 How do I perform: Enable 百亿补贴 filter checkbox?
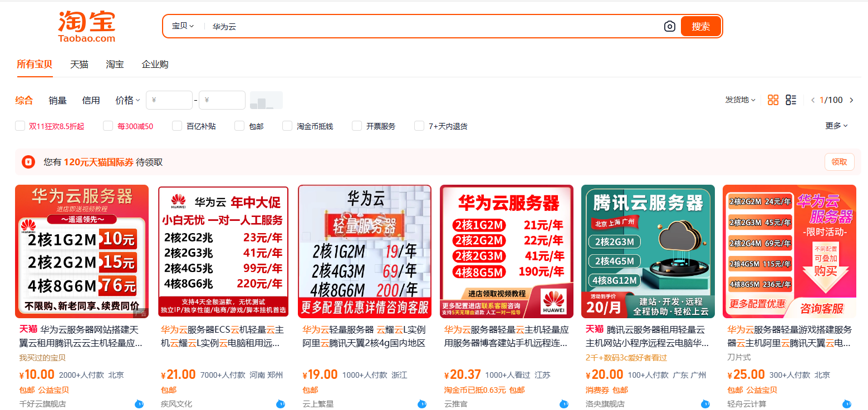tap(177, 126)
